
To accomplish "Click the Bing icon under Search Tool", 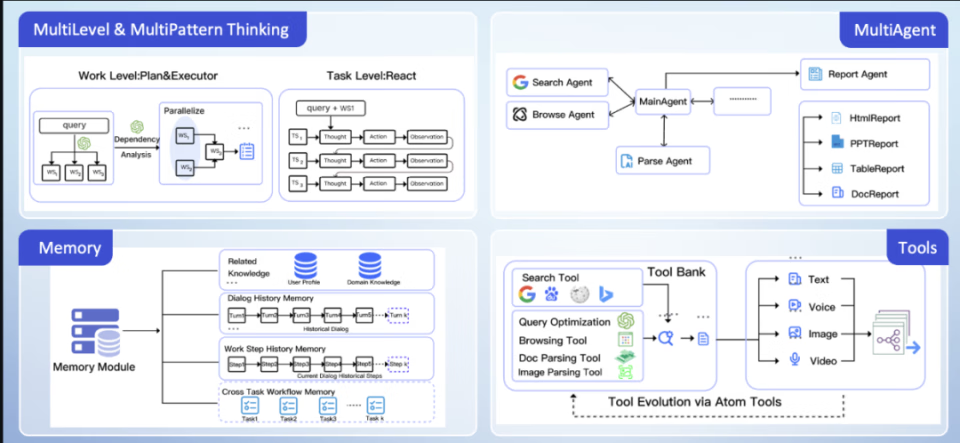I will [x=606, y=294].
